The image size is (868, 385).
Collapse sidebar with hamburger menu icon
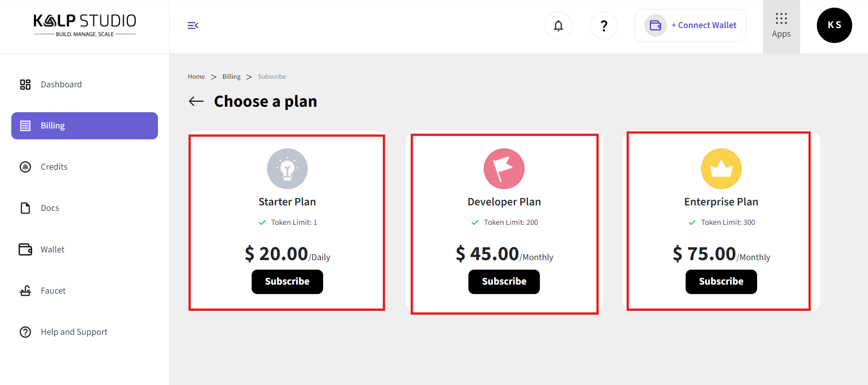(x=193, y=25)
